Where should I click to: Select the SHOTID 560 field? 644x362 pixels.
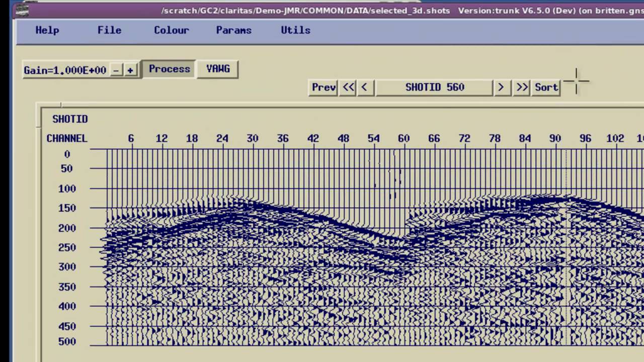(x=434, y=87)
